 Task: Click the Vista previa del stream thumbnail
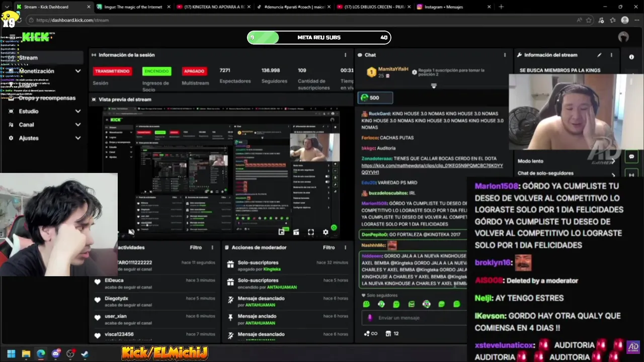[x=221, y=173]
